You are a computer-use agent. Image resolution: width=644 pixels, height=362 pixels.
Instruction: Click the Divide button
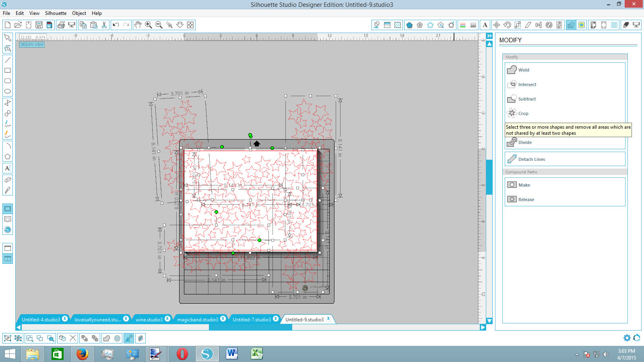tap(565, 142)
